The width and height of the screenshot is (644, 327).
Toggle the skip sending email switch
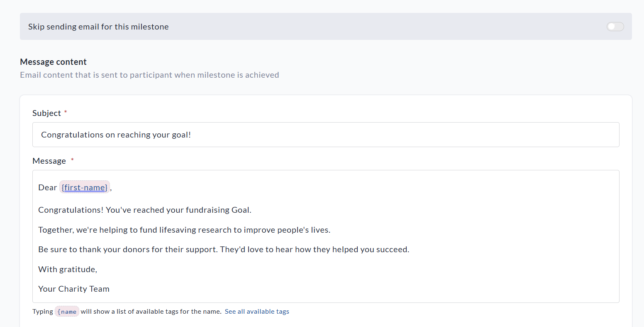[x=615, y=27]
